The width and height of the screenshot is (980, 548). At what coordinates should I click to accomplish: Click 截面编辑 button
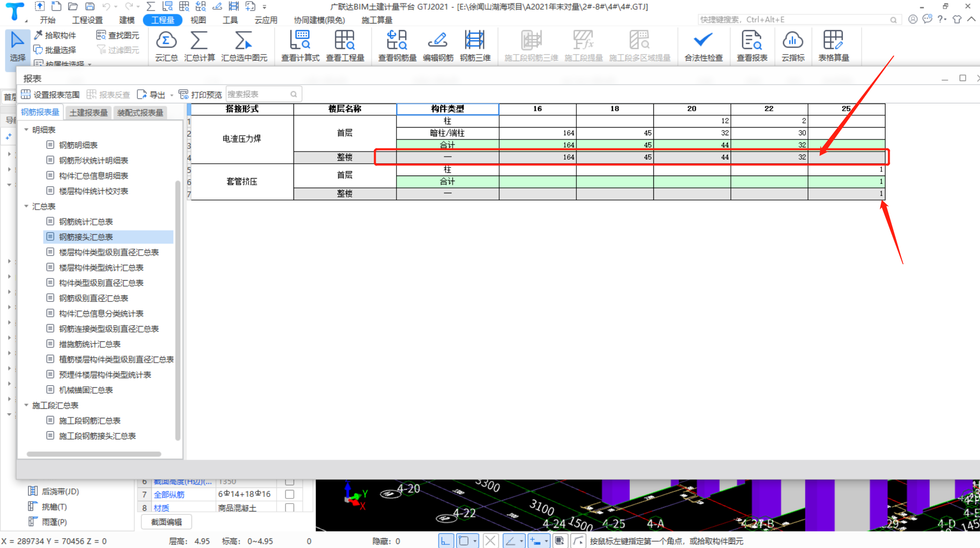click(x=166, y=522)
